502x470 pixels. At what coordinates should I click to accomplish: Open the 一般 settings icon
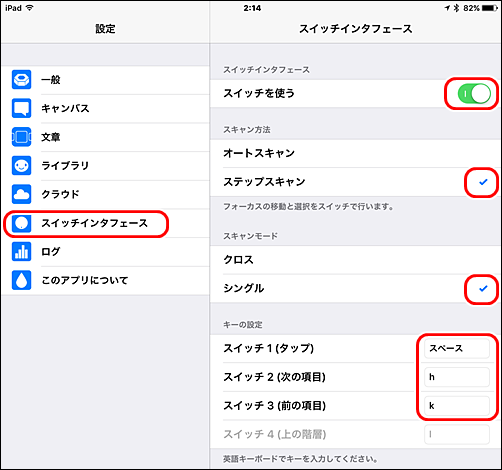point(21,80)
